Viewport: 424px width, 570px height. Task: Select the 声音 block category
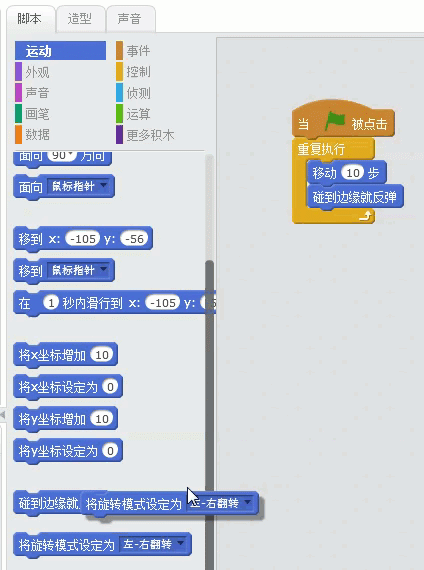37,93
